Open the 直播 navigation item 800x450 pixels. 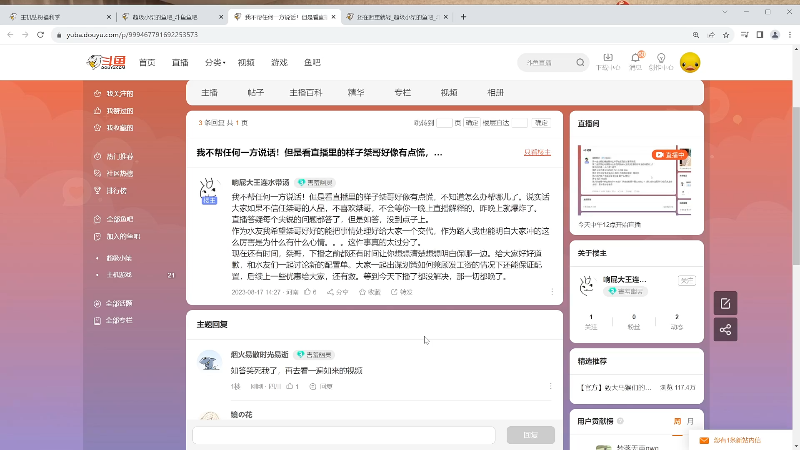(x=180, y=62)
